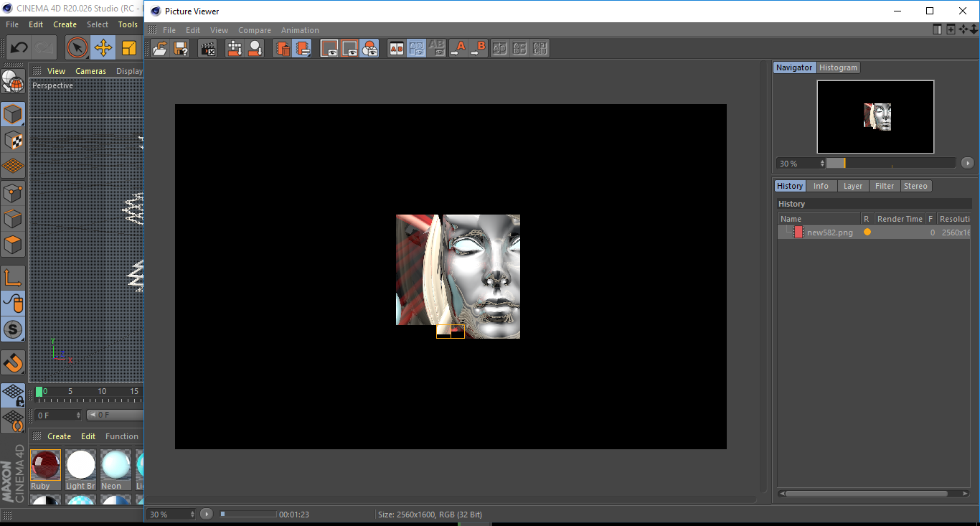Viewport: 980px width, 526px height.
Task: Click the render progress bar
Action: click(248, 514)
